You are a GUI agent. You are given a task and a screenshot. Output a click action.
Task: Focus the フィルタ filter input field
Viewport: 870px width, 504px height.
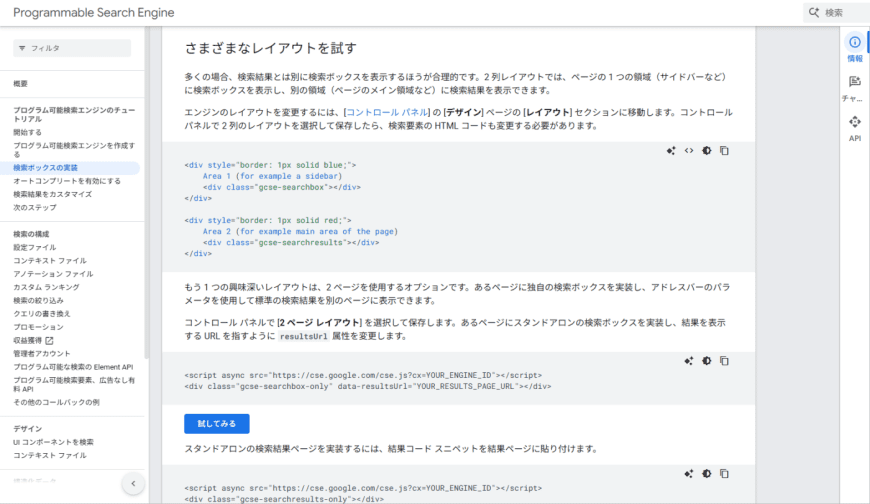[x=72, y=48]
